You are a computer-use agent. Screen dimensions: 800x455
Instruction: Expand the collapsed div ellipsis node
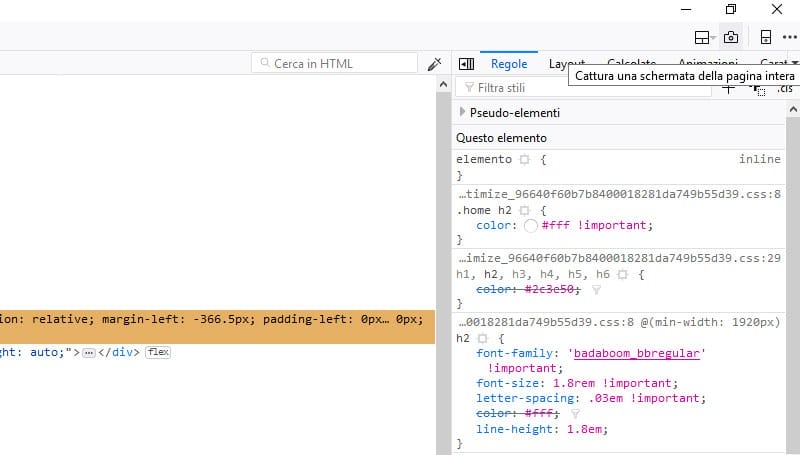(88, 353)
